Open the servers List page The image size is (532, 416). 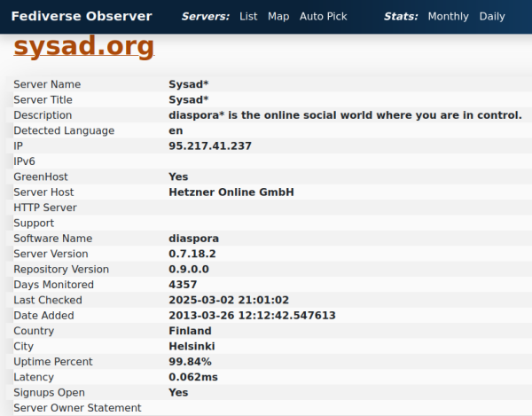(x=248, y=16)
